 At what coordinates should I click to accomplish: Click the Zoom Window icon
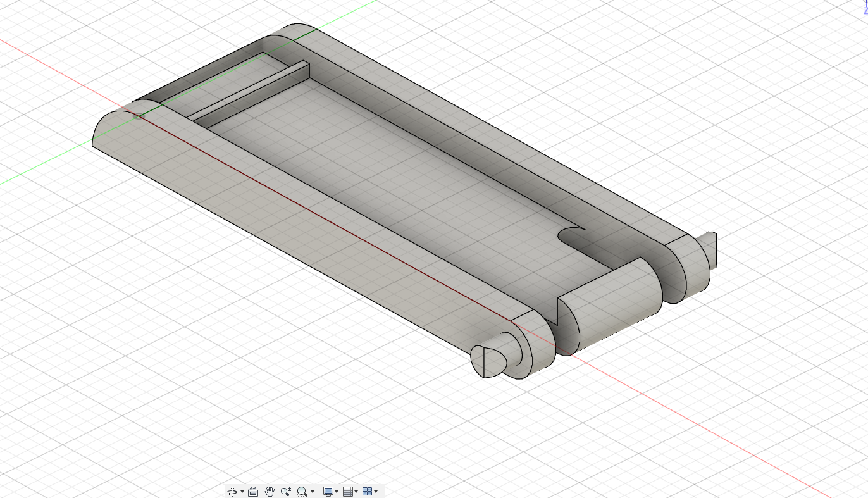(302, 492)
